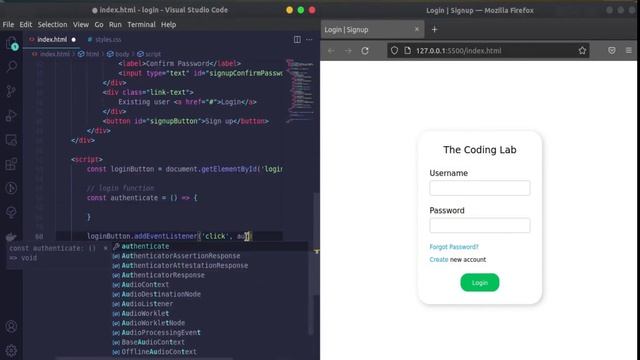Show site information page icon
This screenshot has width=640, height=360.
coord(407,51)
